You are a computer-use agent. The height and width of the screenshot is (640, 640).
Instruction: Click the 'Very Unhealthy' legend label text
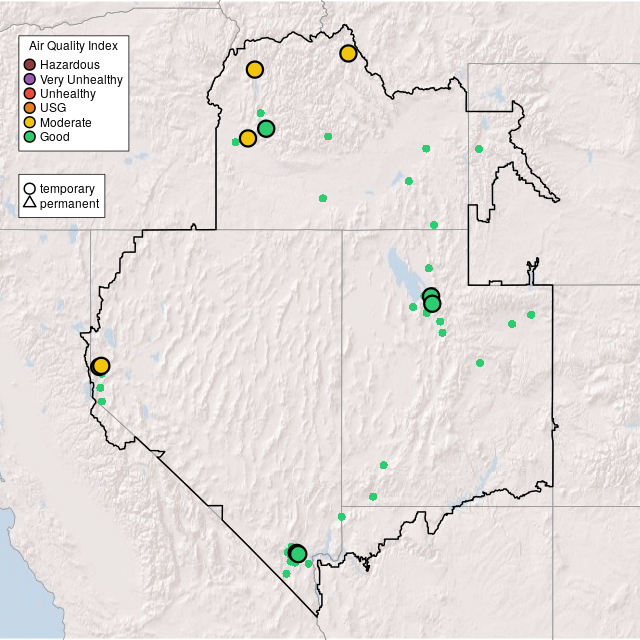pyautogui.click(x=82, y=80)
